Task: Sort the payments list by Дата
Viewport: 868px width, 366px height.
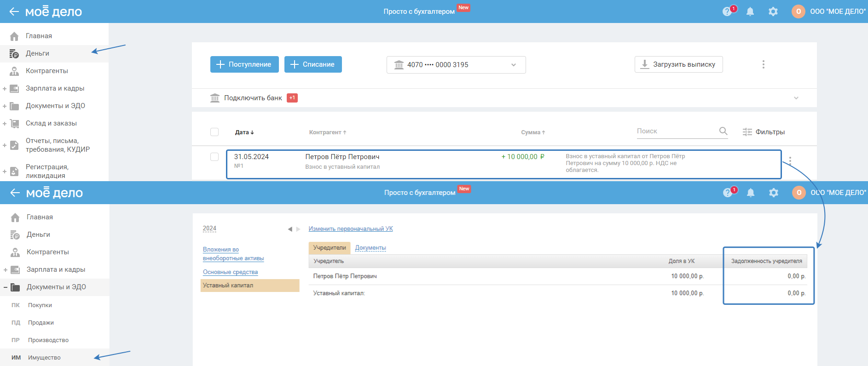Action: point(244,132)
